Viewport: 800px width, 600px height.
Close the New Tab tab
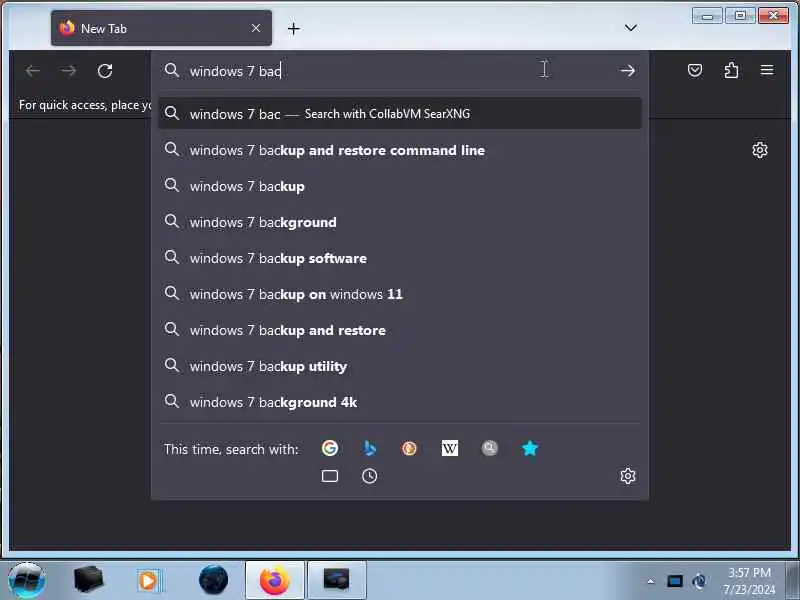(x=256, y=28)
